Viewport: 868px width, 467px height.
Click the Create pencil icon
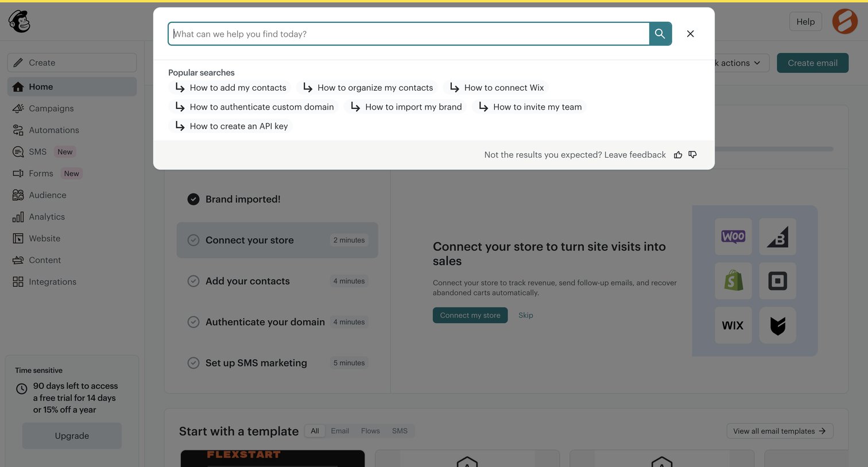18,63
